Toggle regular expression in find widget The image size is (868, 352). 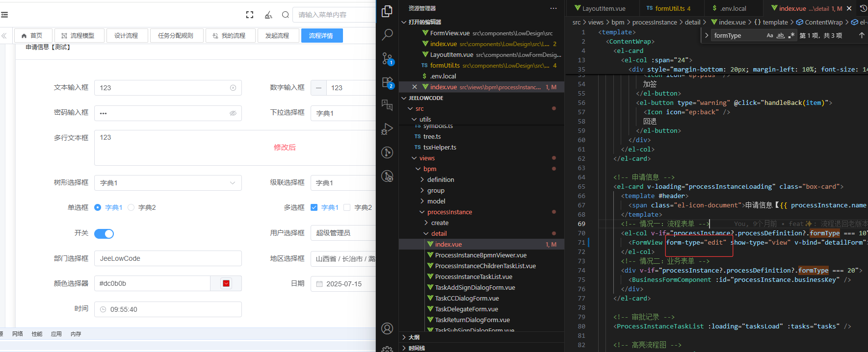pos(791,35)
